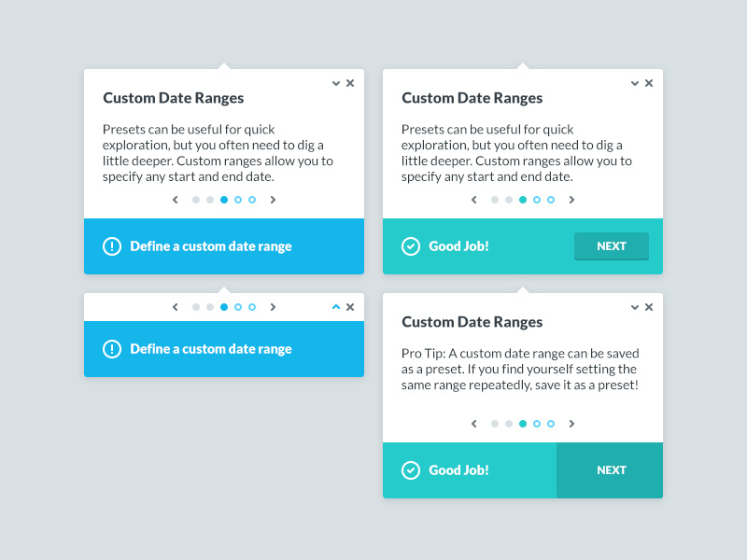Click 'Define a custom date range' in collapsed card
This screenshot has width=747, height=560.
[x=211, y=349]
